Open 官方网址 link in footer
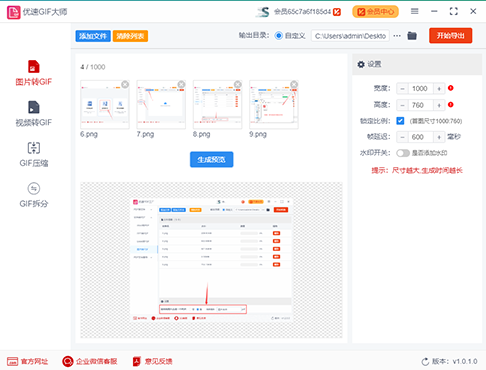The height and width of the screenshot is (370, 486). [27, 361]
